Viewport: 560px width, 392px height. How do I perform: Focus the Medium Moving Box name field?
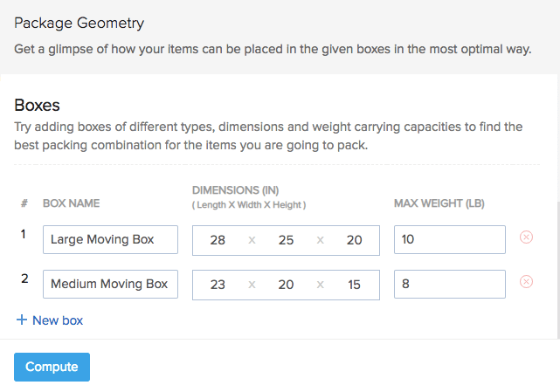click(x=110, y=284)
